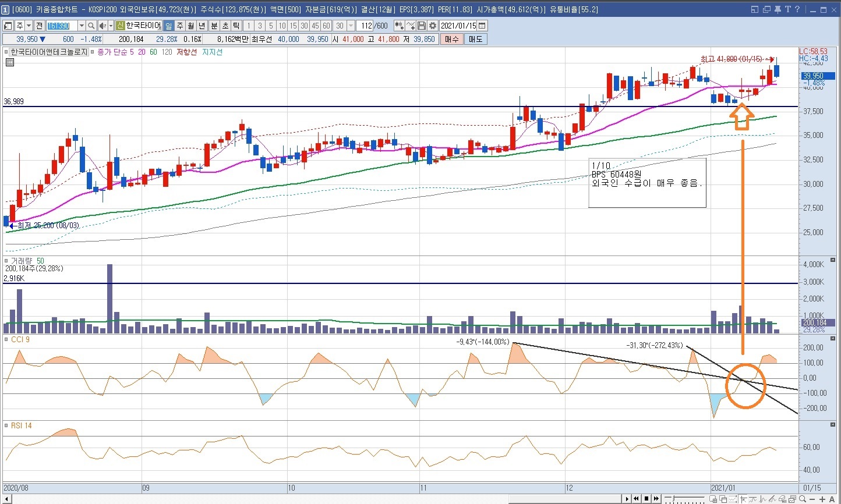
Task: Select the tick (틱) period toggle
Action: (236, 26)
